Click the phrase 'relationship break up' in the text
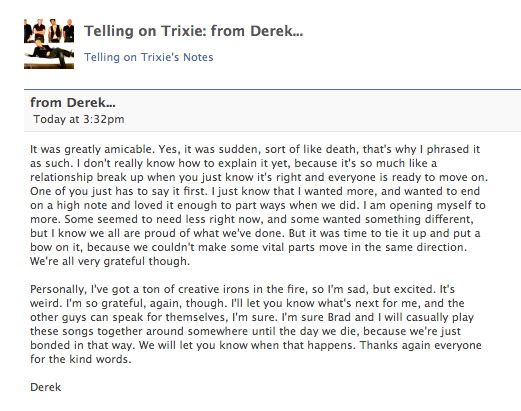This screenshot has height=411, width=521. (x=87, y=177)
